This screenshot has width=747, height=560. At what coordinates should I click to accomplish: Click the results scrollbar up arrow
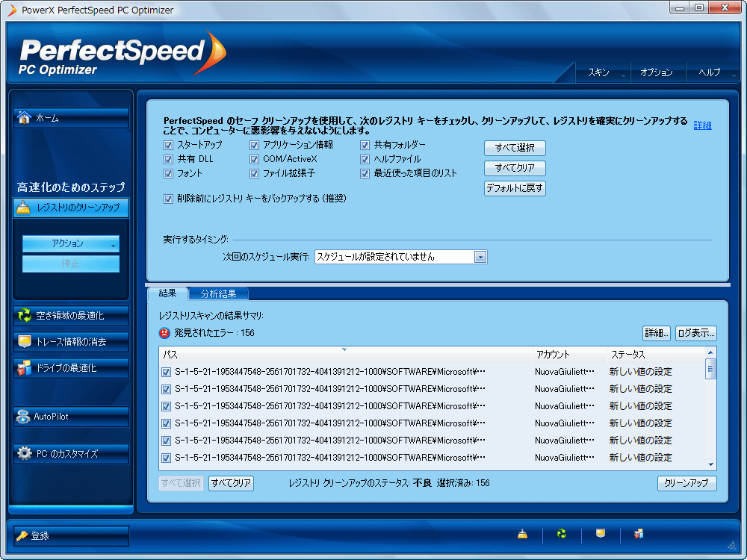(711, 352)
